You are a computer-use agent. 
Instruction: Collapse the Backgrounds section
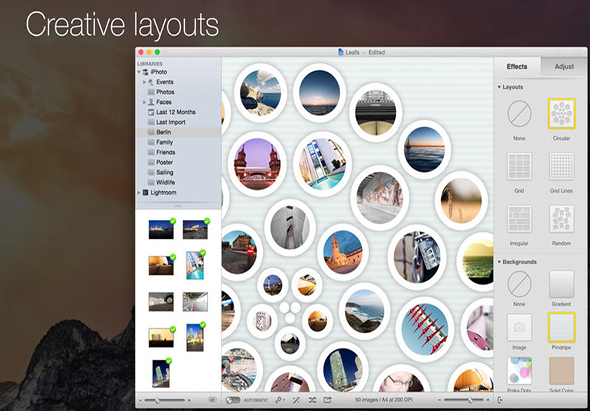[x=499, y=262]
